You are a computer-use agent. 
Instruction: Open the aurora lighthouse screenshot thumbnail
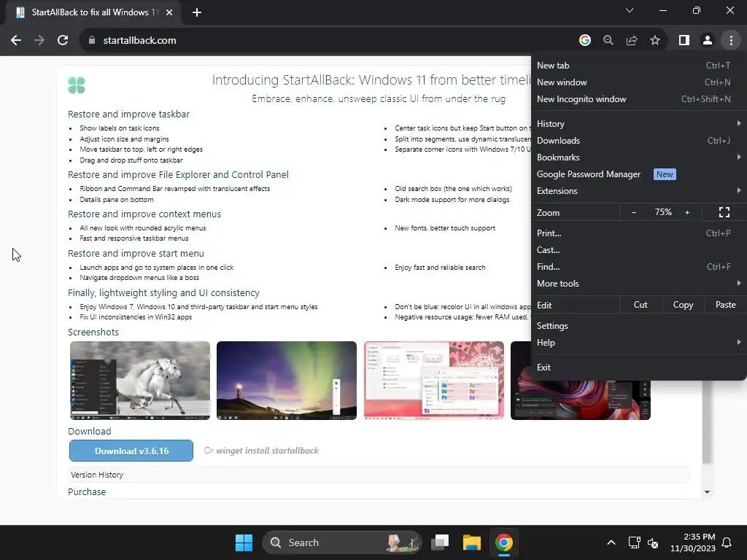coord(286,381)
